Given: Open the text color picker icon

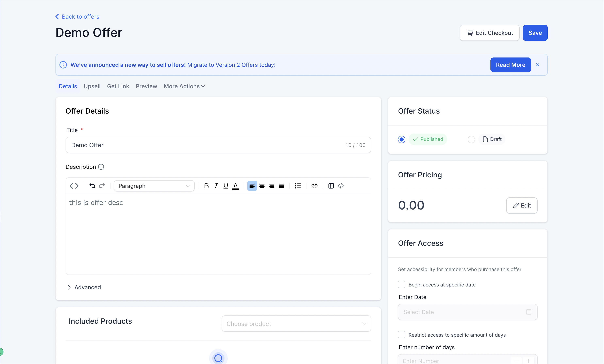Looking at the screenshot, I should (x=236, y=186).
